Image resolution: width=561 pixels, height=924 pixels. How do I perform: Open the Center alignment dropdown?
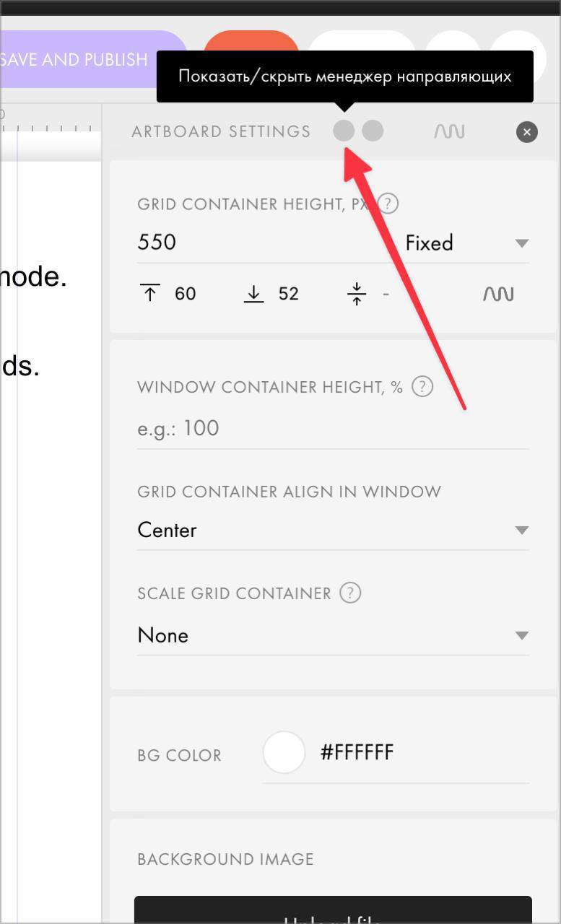point(333,531)
